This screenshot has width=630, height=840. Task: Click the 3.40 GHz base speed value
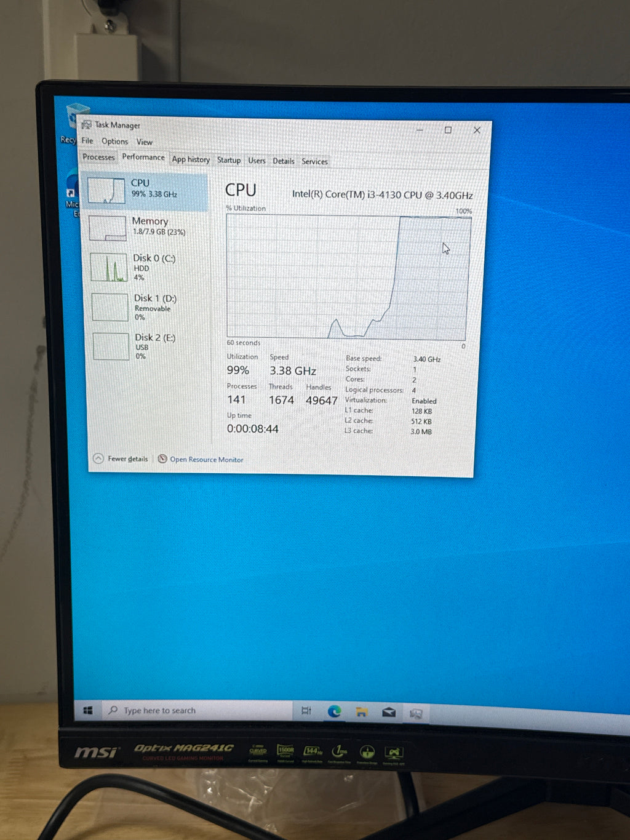[x=426, y=359]
